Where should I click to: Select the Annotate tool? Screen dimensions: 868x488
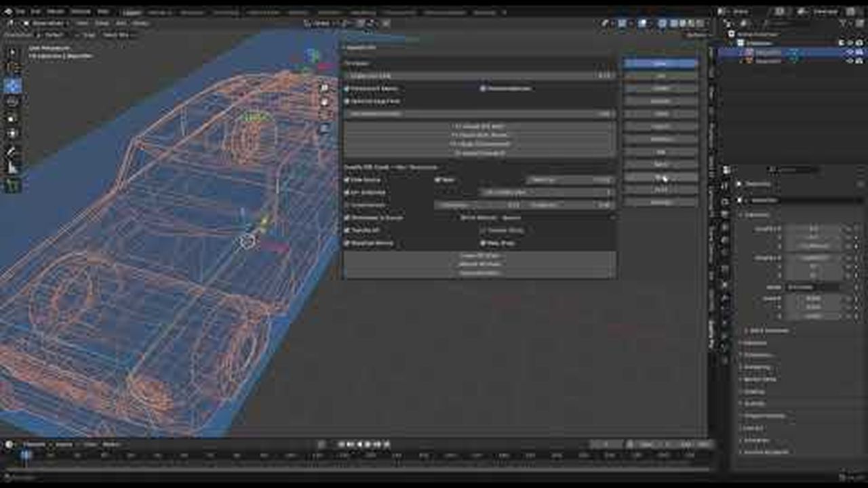(13, 152)
